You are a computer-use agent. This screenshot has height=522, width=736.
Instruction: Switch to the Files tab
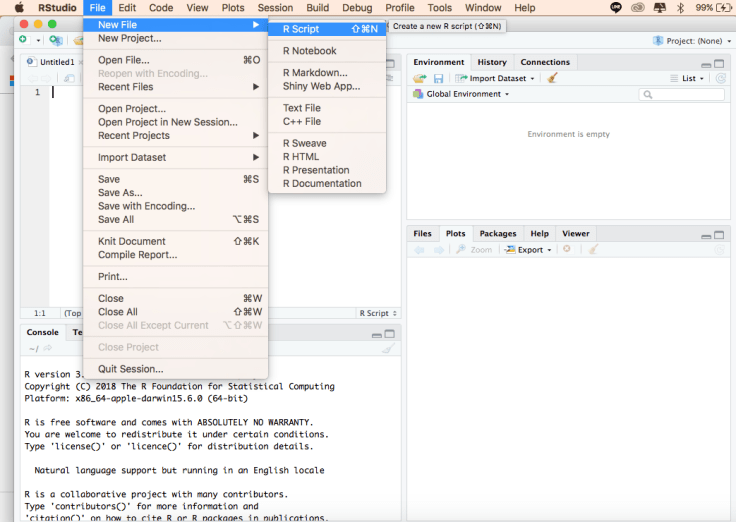click(x=422, y=233)
